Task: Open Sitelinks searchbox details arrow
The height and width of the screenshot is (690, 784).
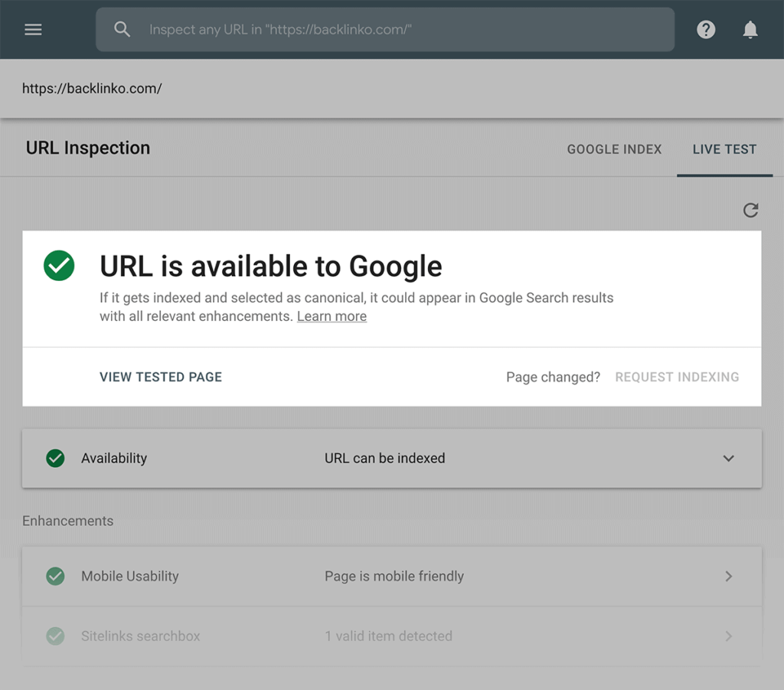Action: click(728, 636)
